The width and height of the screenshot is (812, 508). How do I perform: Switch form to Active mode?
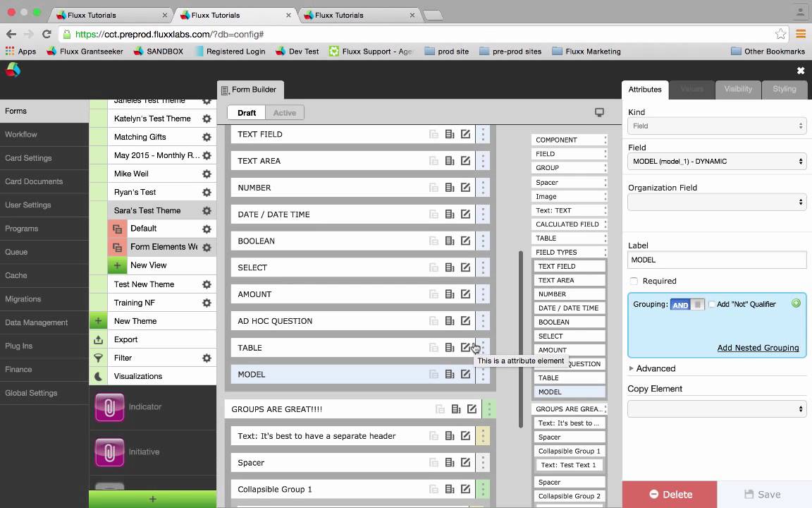point(284,112)
